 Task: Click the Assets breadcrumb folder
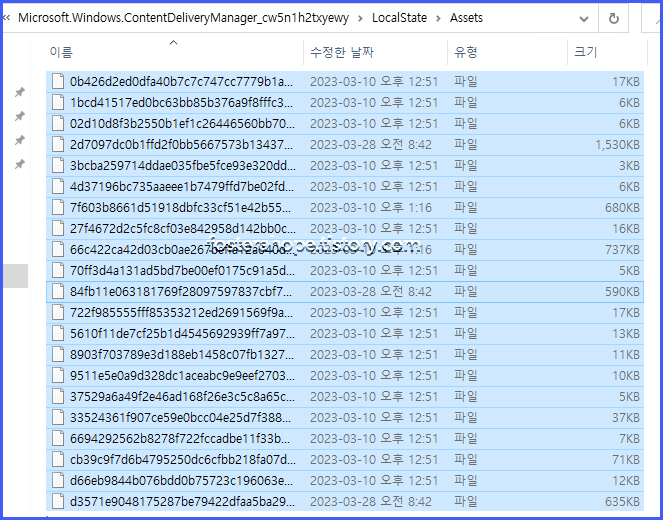tap(466, 18)
